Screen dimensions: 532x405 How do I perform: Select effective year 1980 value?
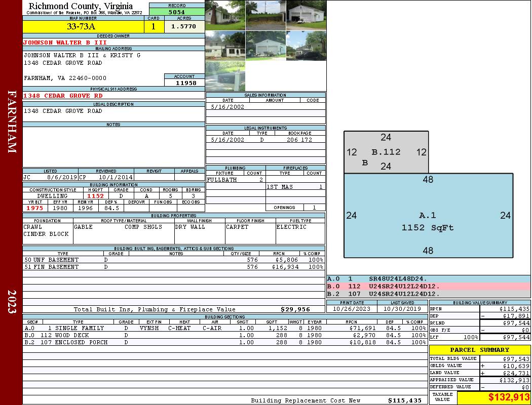click(60, 208)
